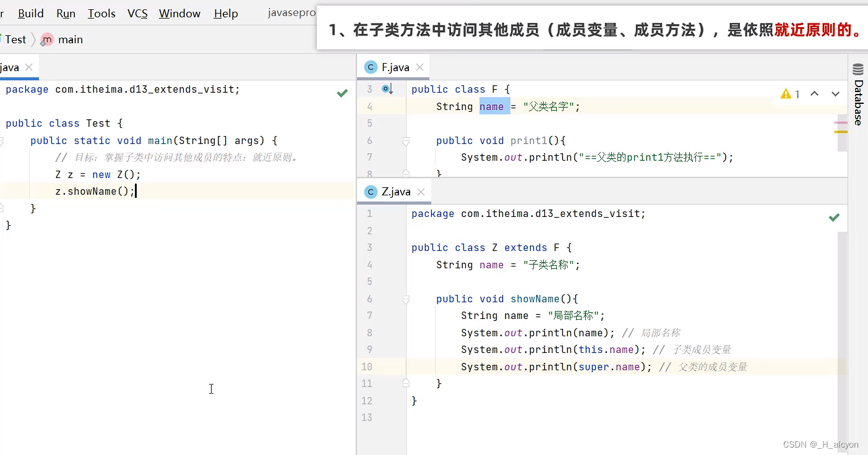The height and width of the screenshot is (455, 868).
Task: Click the yellow warning stripe mark in F.java
Action: (841, 131)
